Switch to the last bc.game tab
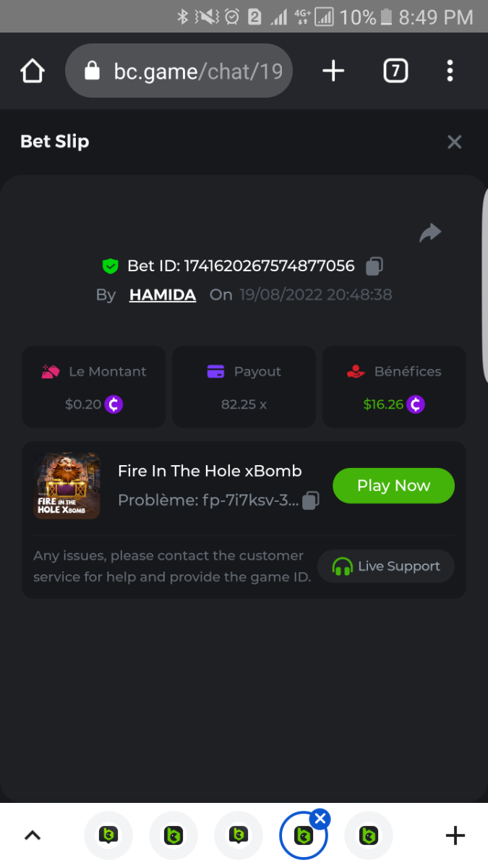 tap(369, 835)
